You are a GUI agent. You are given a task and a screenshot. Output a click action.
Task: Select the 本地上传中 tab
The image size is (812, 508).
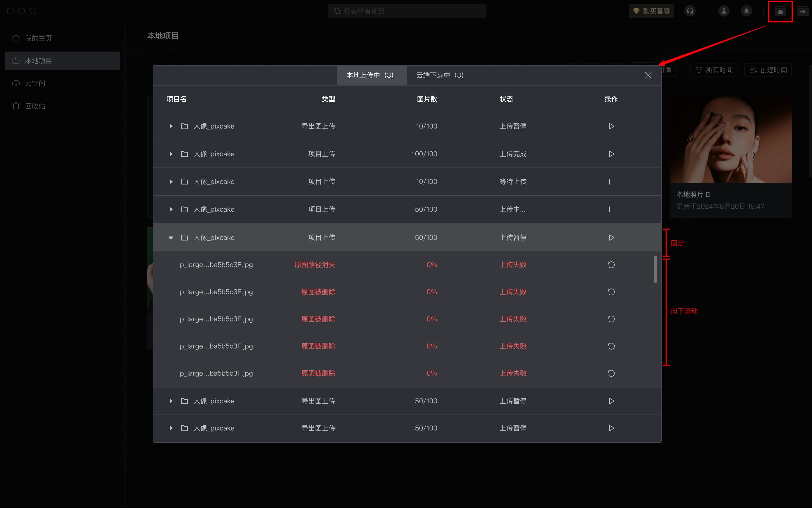[x=370, y=75]
